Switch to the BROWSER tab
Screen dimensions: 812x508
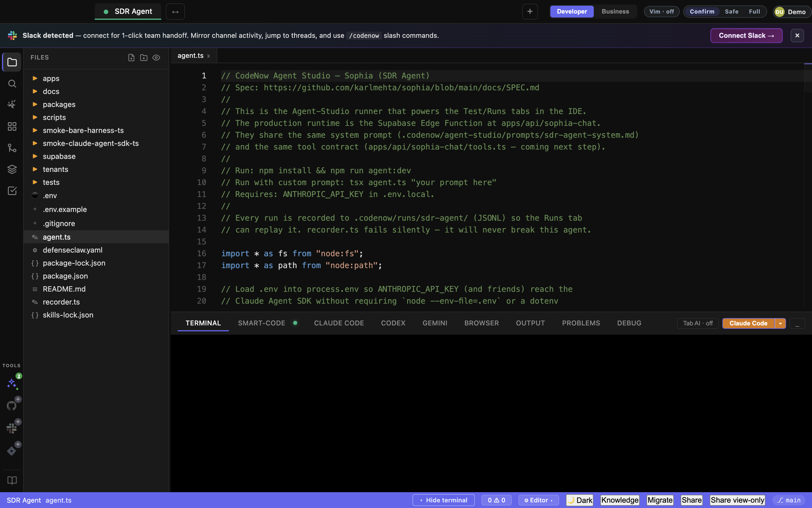[x=482, y=323]
